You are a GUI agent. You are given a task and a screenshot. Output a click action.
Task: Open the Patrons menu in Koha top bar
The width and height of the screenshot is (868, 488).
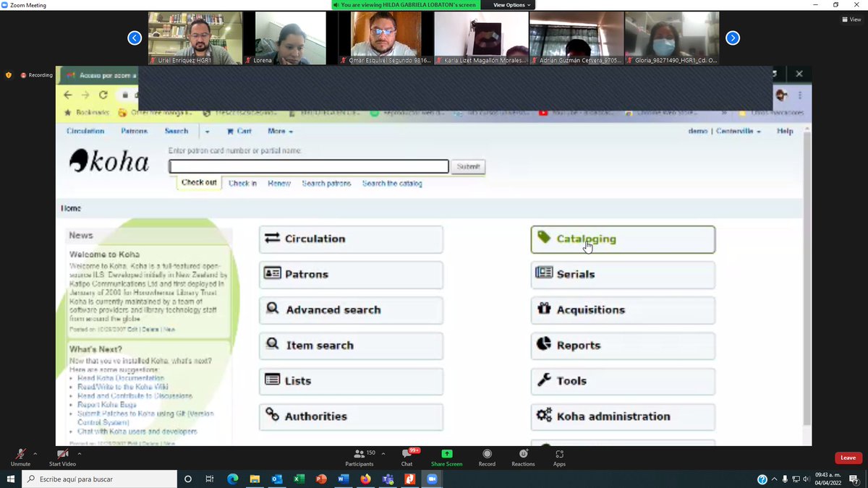[135, 132]
